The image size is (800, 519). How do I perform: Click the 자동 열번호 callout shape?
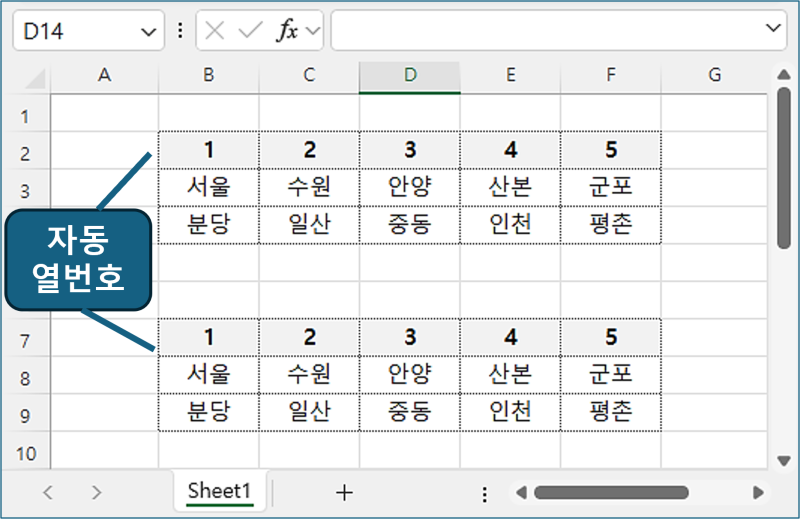[x=78, y=259]
